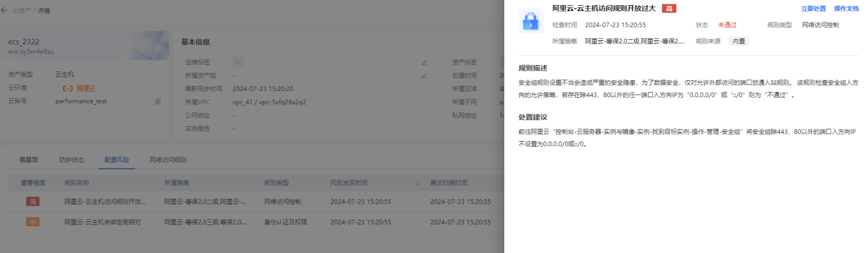Click the 最近扫描时间 column header
868x253 pixels.
[449, 183]
